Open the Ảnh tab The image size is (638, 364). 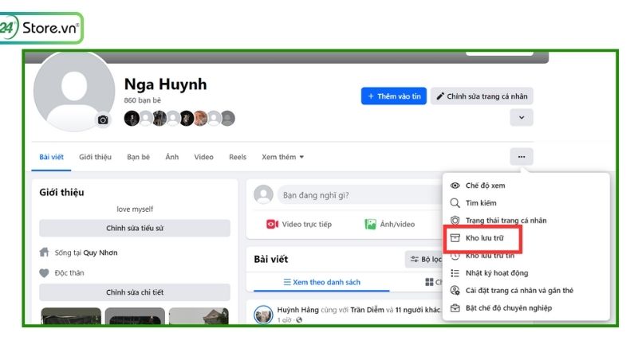[172, 157]
